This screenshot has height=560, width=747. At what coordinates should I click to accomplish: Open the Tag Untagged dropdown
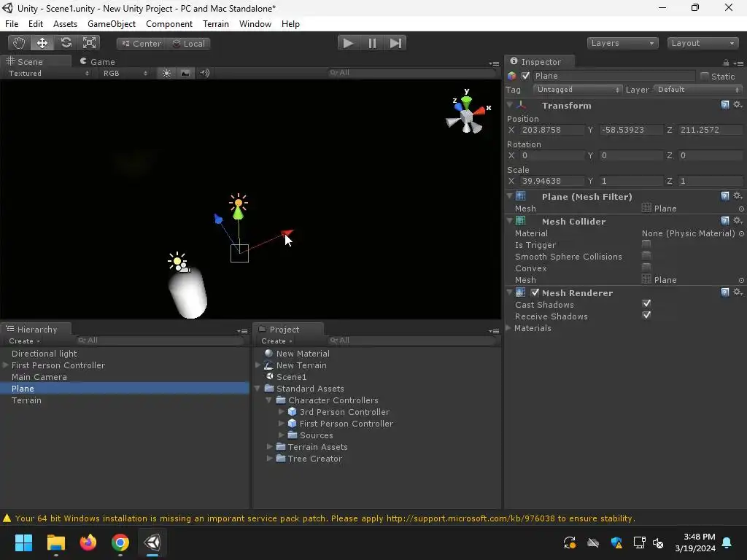pos(578,90)
